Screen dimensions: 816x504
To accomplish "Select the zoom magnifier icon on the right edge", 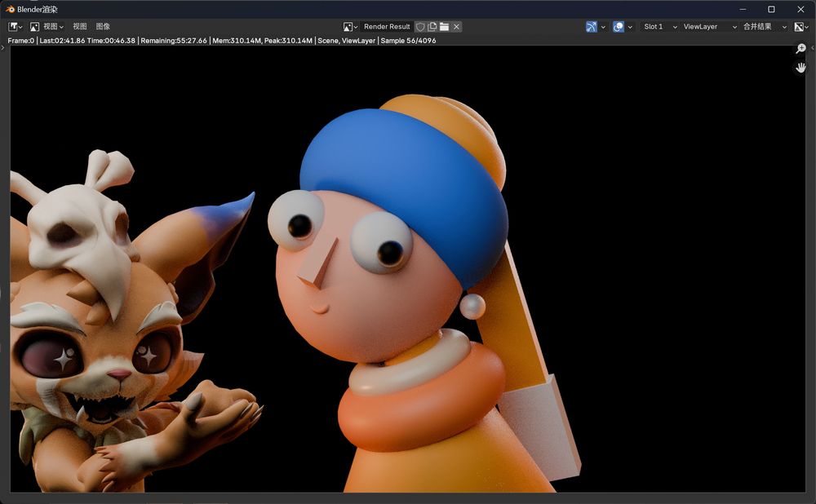I will (800, 48).
